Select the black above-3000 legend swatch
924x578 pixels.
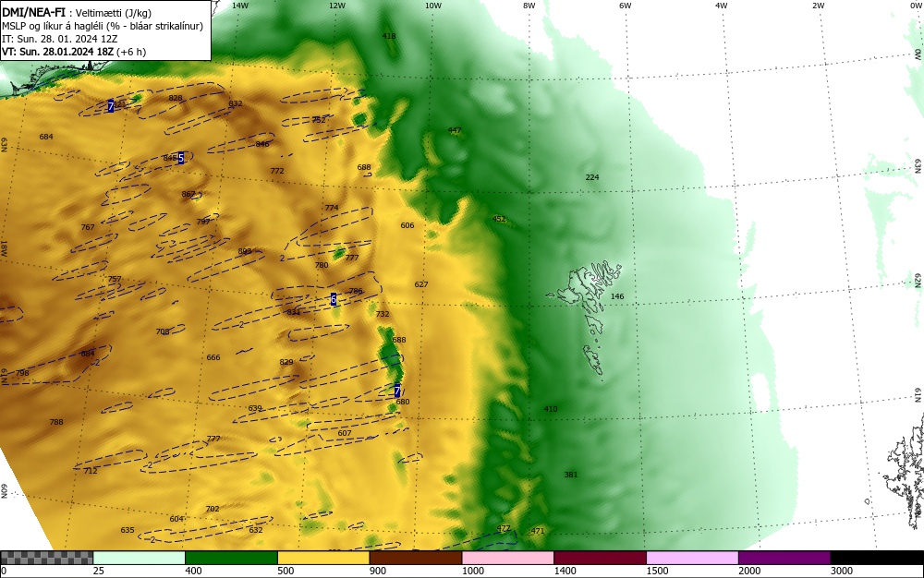tap(877, 558)
